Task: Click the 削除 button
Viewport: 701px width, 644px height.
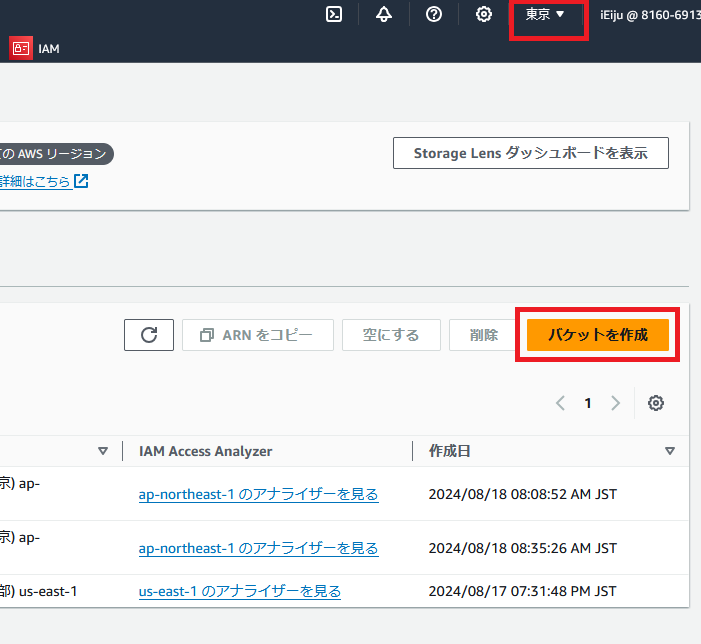Action: (x=484, y=335)
